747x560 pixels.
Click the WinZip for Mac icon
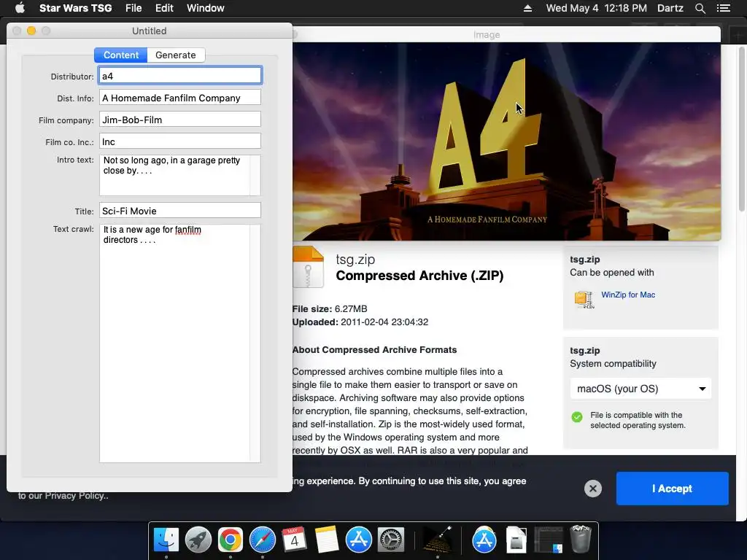pyautogui.click(x=584, y=300)
